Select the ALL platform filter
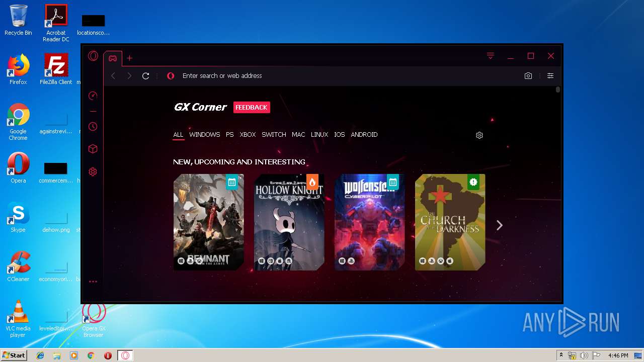This screenshot has width=644, height=362. point(178,135)
